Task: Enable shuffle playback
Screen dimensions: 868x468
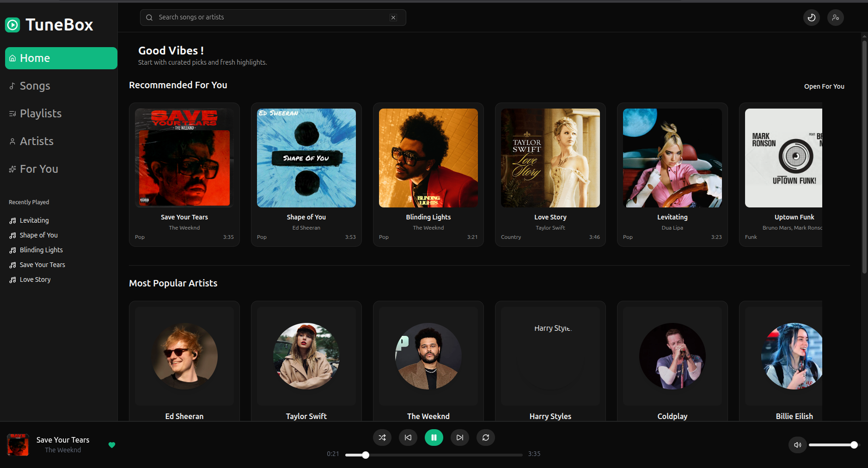Action: [382, 437]
